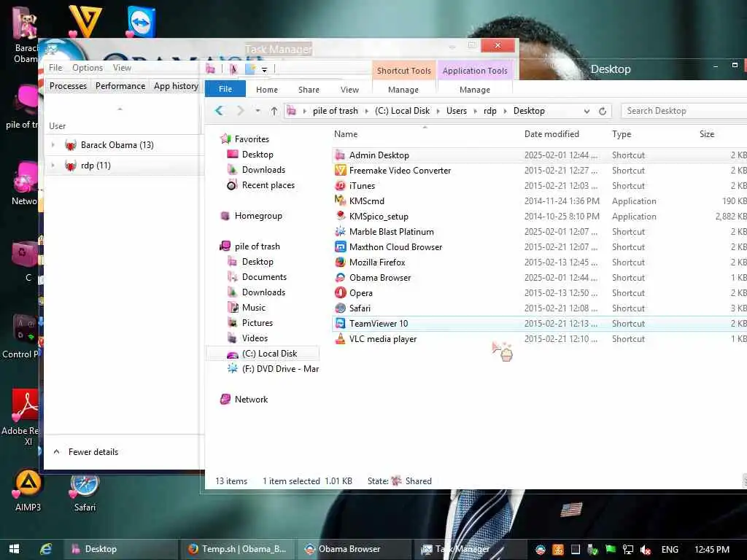Screen dimensions: 747x560
Task: Click the Back arrow in Explorer
Action: click(x=219, y=111)
